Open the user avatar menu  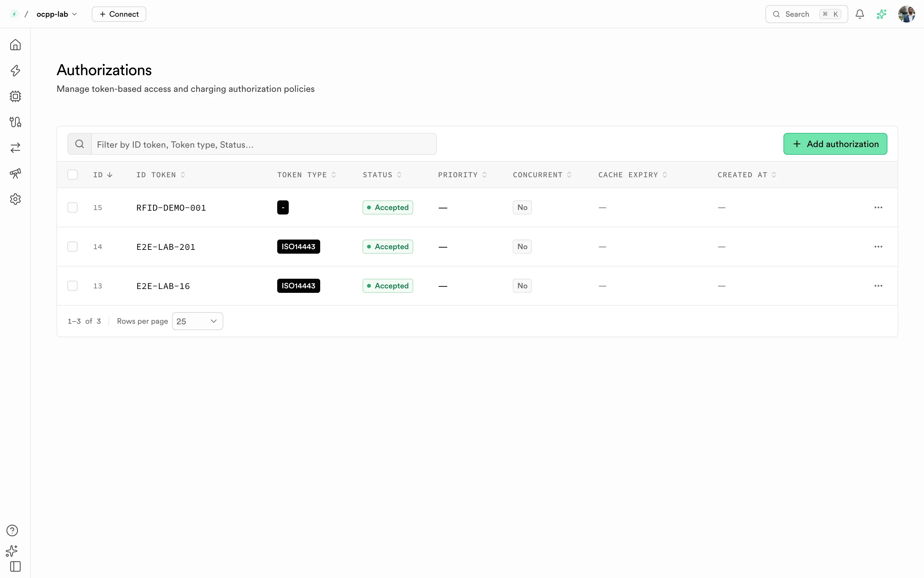(906, 14)
